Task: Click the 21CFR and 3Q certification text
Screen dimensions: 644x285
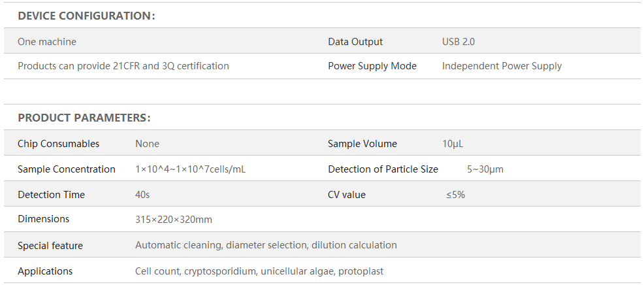Action: point(123,66)
